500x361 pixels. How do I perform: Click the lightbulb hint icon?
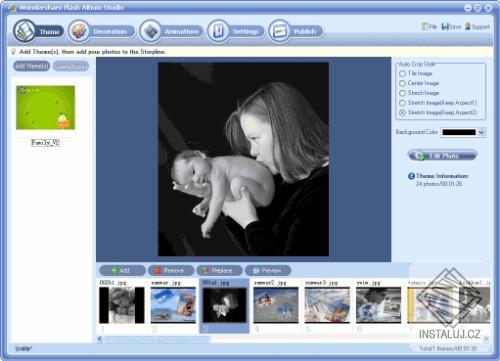[x=13, y=52]
